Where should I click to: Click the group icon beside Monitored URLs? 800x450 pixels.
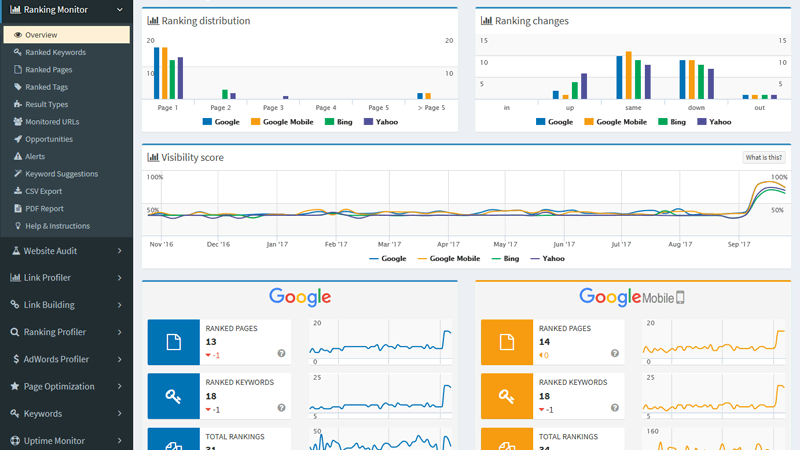18,121
